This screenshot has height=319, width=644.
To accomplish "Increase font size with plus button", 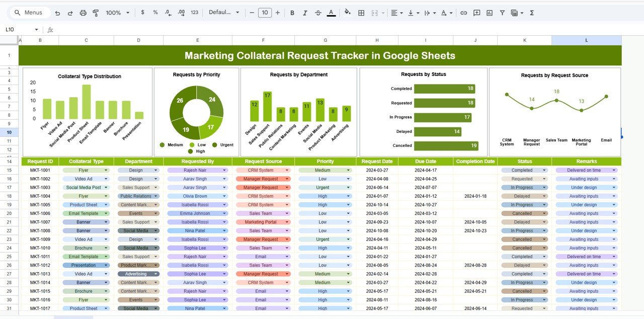I will (278, 13).
